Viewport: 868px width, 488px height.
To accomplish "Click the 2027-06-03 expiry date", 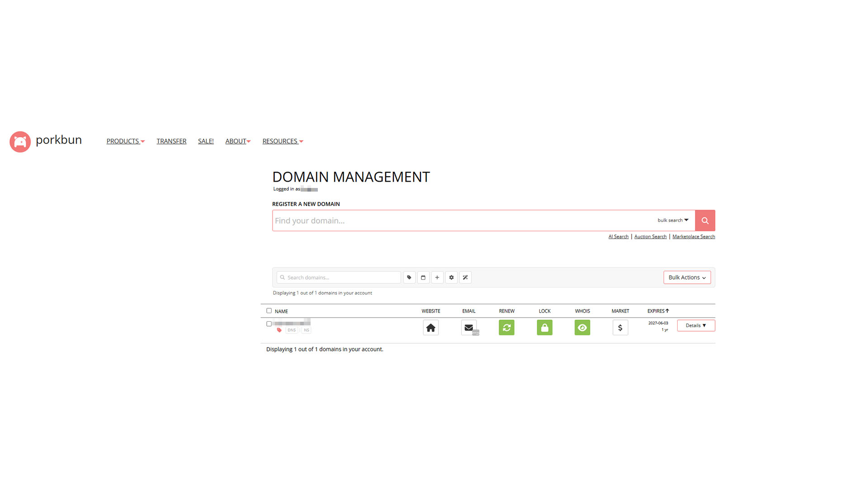I will click(x=658, y=323).
